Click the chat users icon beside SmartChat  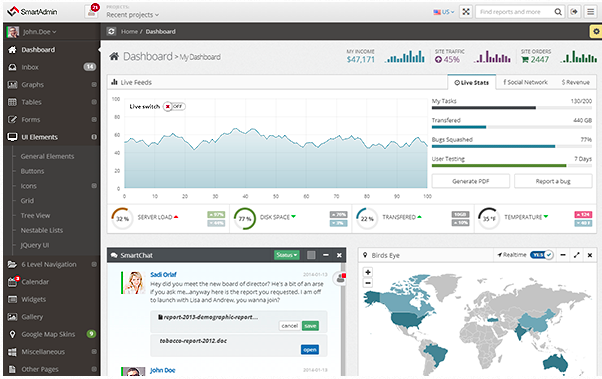pos(341,279)
